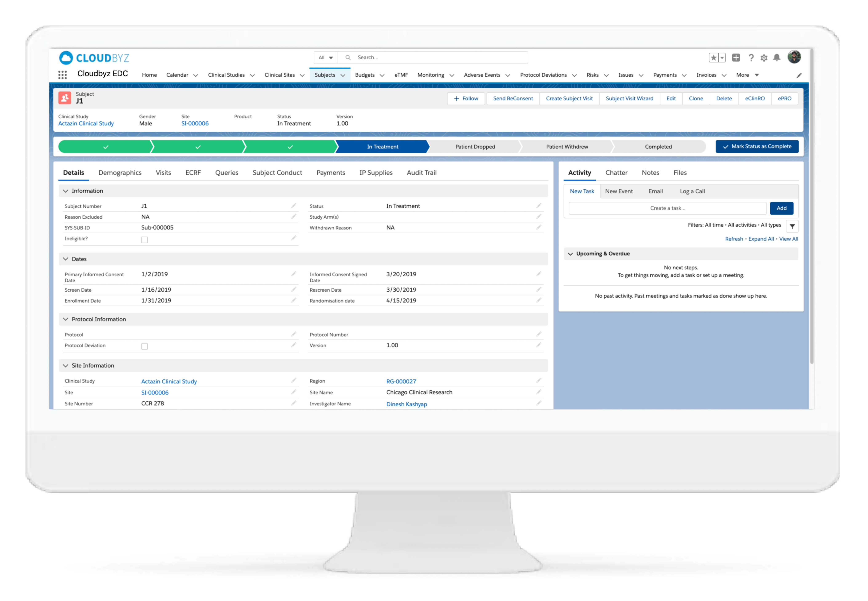Collapse Upcoming & Overdue section
The height and width of the screenshot is (601, 868).
(570, 254)
